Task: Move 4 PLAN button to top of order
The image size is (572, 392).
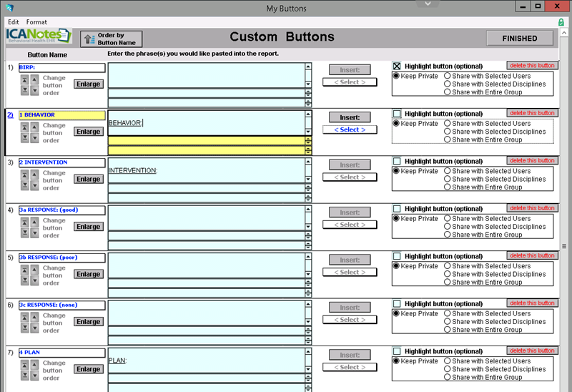Action: (x=24, y=365)
